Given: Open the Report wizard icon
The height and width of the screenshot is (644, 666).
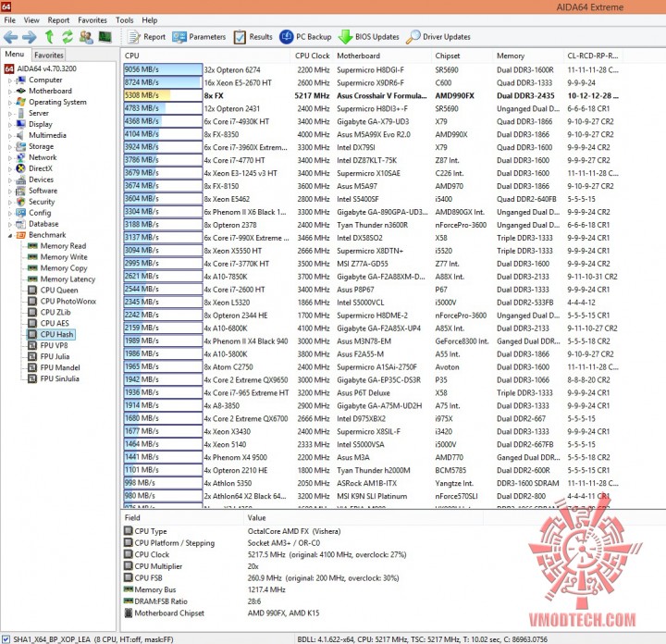Looking at the screenshot, I should [134, 37].
